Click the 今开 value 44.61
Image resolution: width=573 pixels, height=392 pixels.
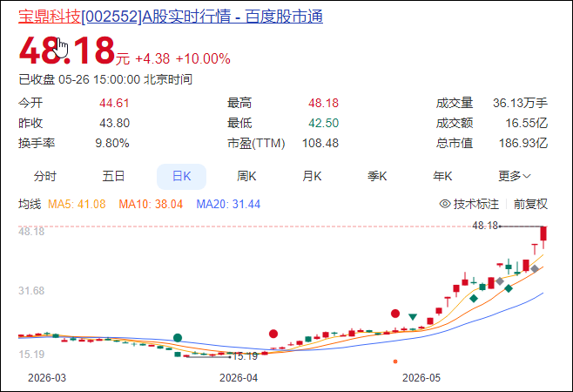tap(114, 103)
